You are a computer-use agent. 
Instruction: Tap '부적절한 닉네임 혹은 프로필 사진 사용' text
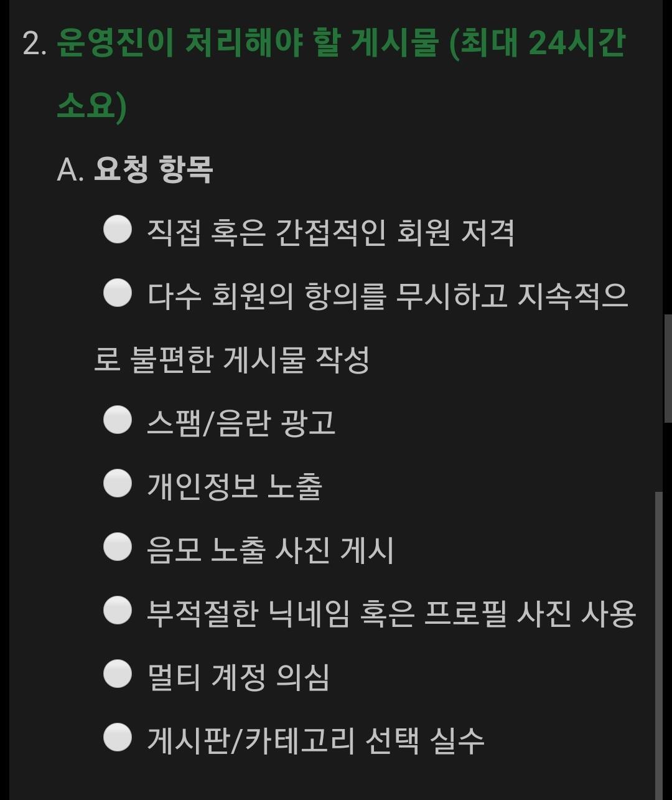click(x=391, y=614)
